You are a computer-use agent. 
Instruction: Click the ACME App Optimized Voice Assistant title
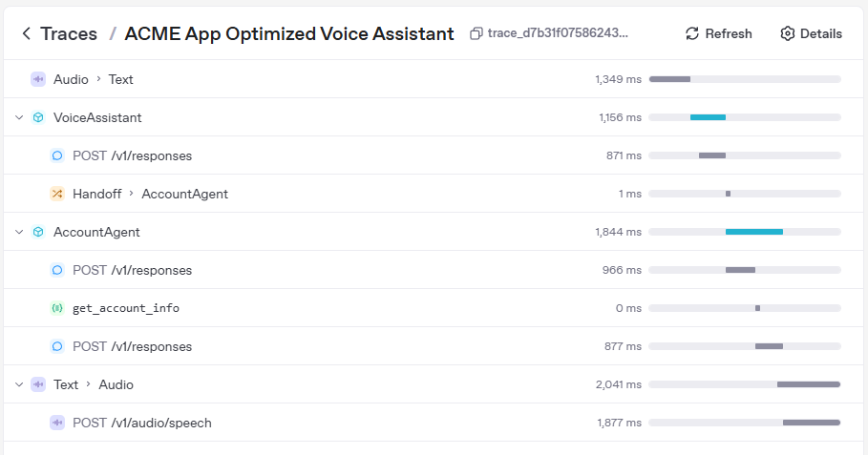tap(289, 33)
